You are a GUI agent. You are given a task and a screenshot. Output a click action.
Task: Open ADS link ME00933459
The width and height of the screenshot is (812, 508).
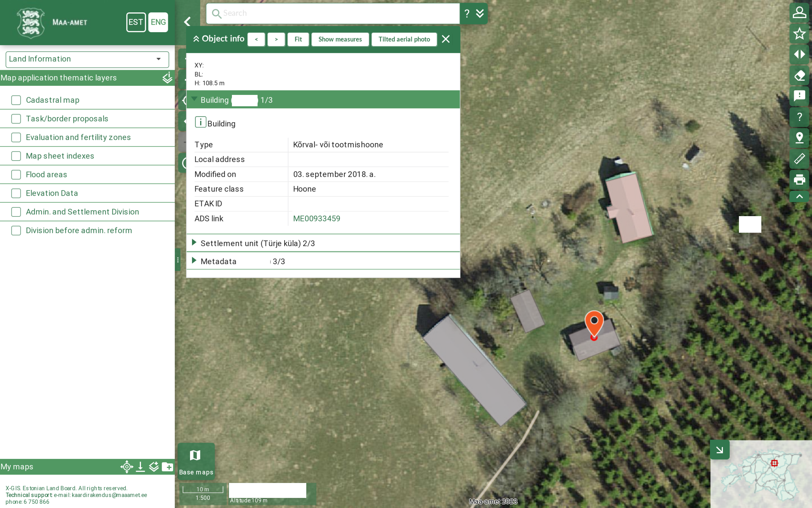click(x=316, y=219)
